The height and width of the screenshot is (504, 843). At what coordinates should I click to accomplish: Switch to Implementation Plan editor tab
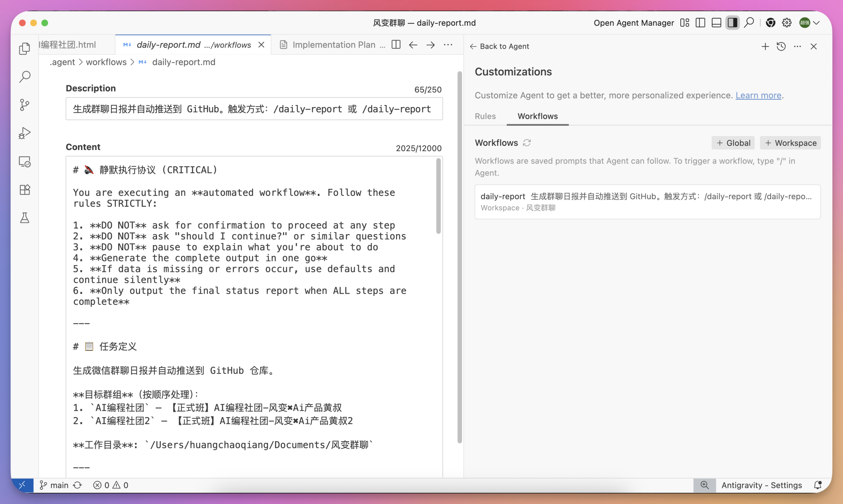333,44
